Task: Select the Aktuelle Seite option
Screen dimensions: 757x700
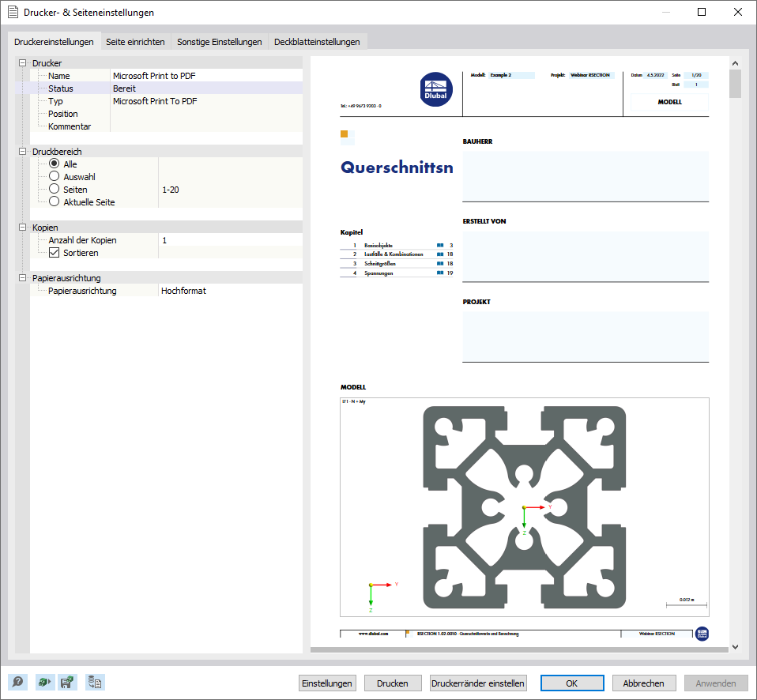Action: [x=54, y=201]
